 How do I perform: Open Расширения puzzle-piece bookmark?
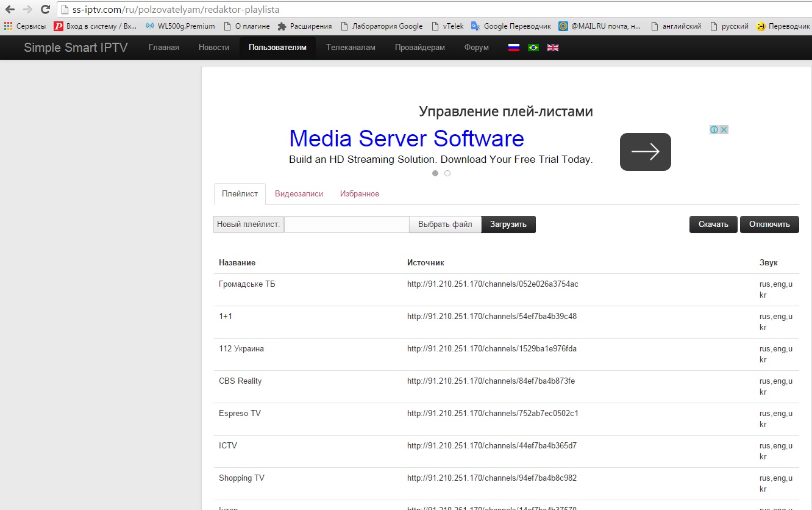tap(305, 26)
